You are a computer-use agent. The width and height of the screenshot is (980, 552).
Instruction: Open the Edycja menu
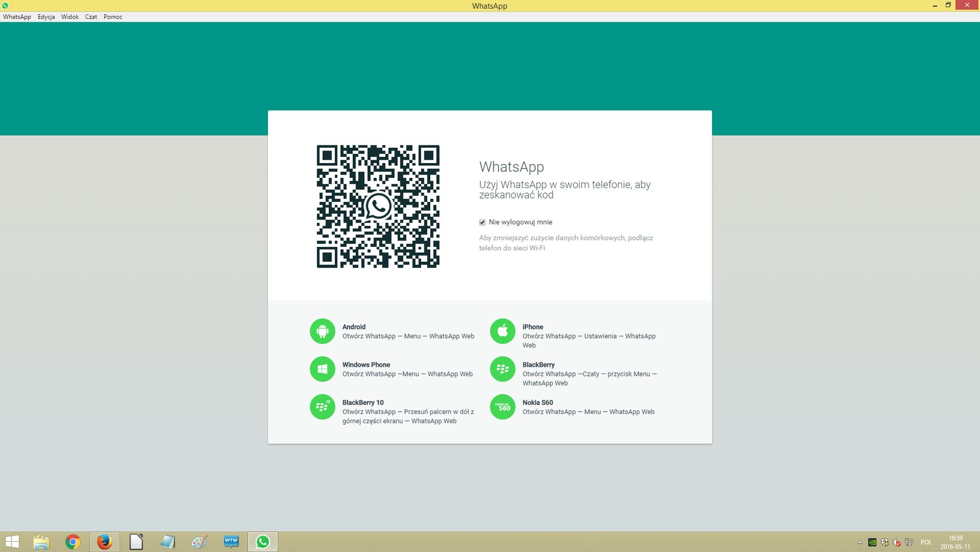click(46, 17)
